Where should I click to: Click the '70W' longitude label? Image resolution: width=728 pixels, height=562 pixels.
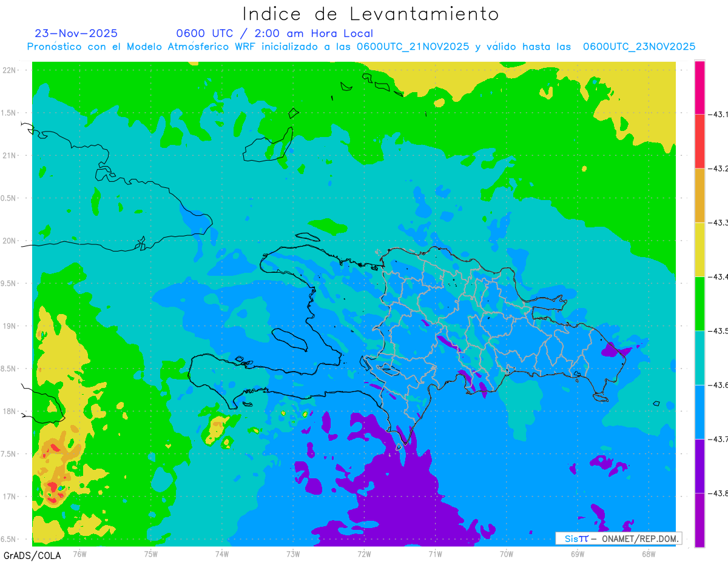507,554
